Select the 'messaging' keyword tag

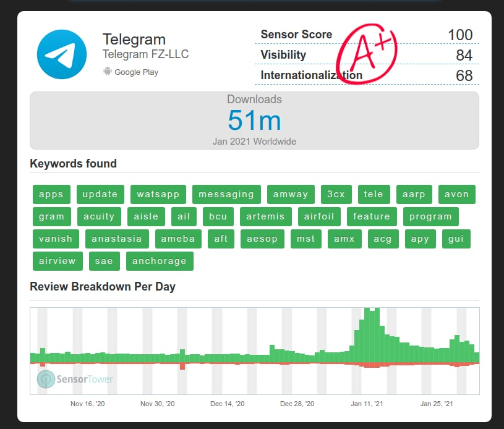click(x=226, y=194)
